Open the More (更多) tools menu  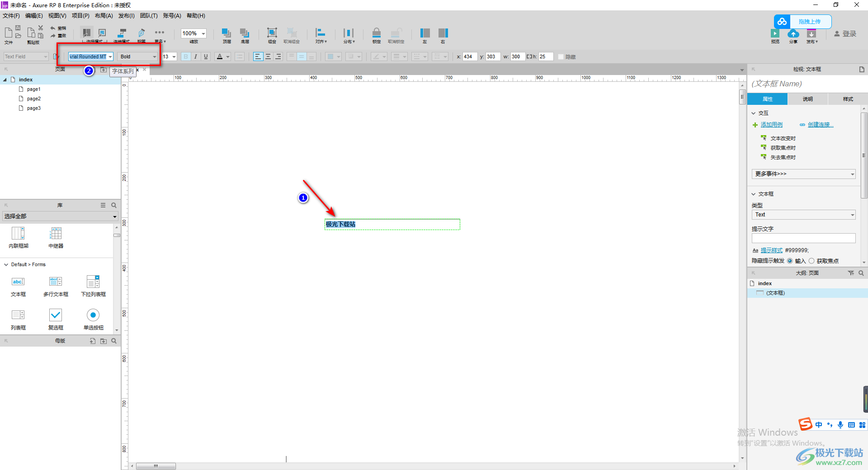(160, 33)
